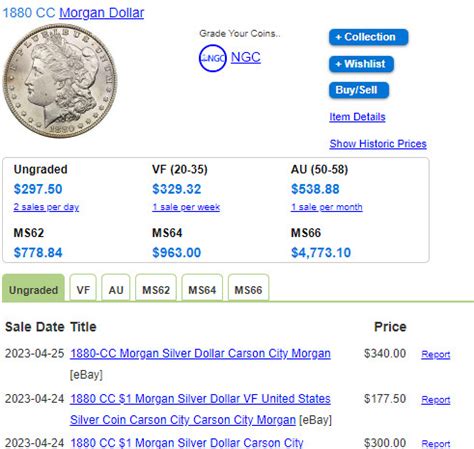Report the $340.00 sale
This screenshot has width=474, height=449.
(436, 354)
